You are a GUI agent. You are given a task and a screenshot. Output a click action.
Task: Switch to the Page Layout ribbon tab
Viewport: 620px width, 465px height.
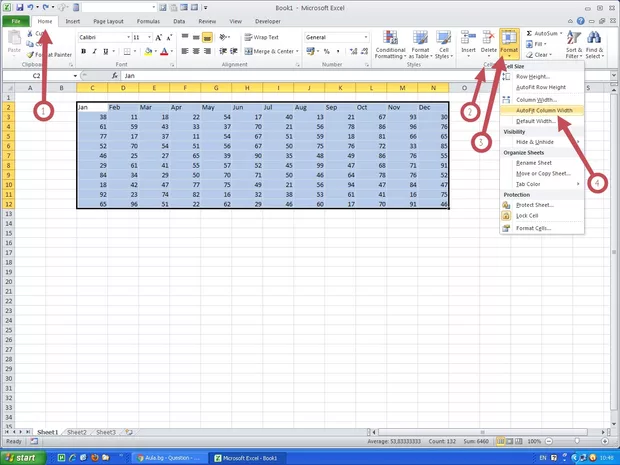[108, 20]
